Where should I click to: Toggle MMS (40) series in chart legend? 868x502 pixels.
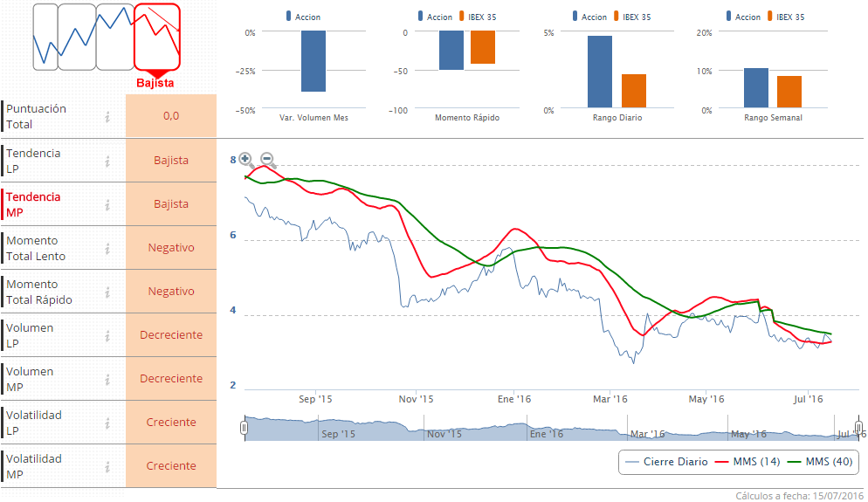point(819,461)
